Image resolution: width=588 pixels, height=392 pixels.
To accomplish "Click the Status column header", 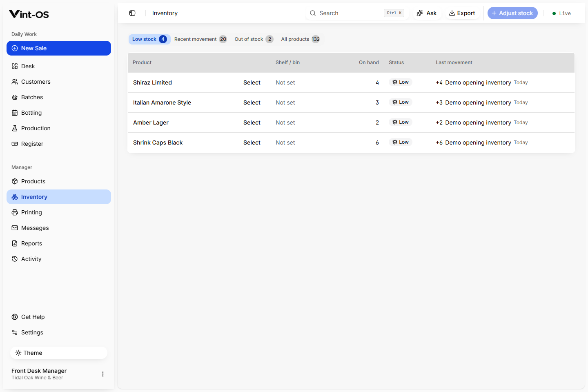I will click(396, 62).
